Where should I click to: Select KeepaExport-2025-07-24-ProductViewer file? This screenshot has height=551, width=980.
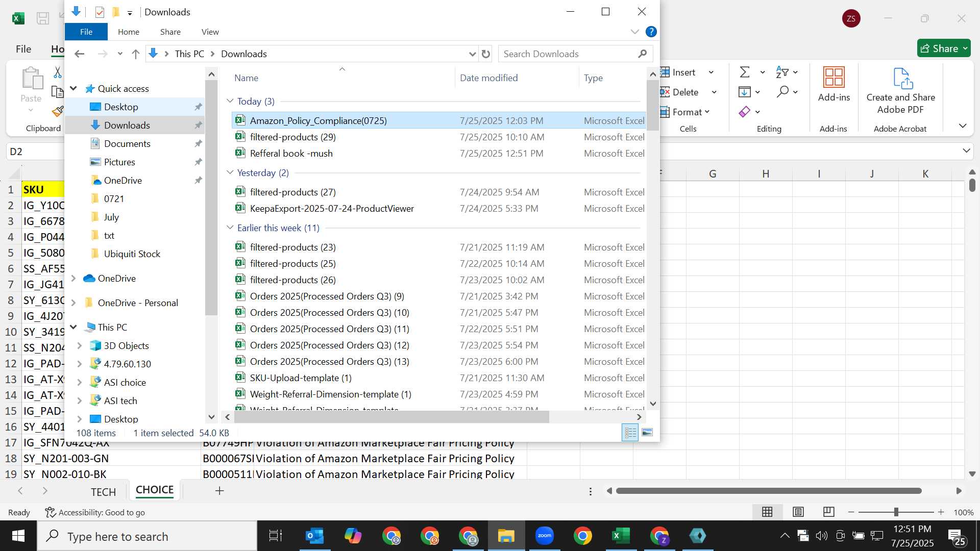[x=332, y=208]
